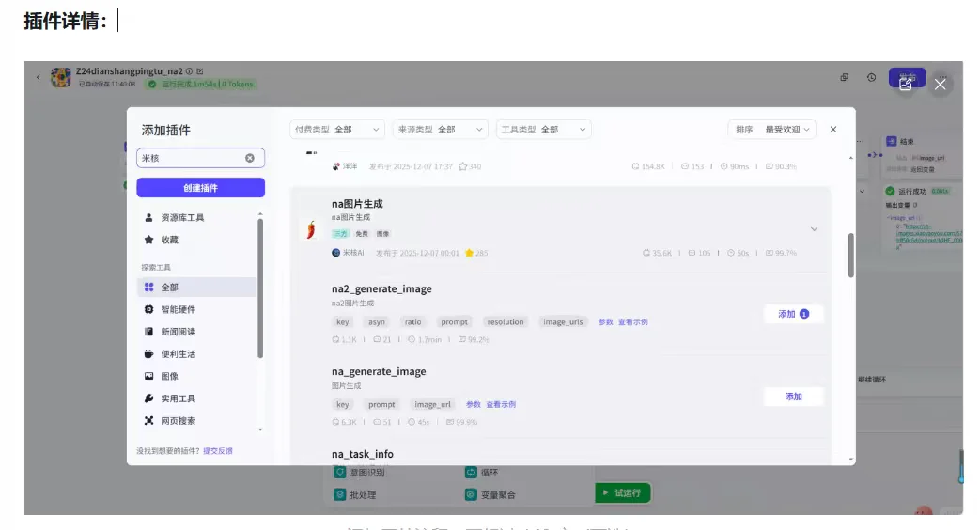Image resolution: width=980 pixels, height=530 pixels.
Task: Open 参数 link of na_generate_image
Action: (474, 404)
